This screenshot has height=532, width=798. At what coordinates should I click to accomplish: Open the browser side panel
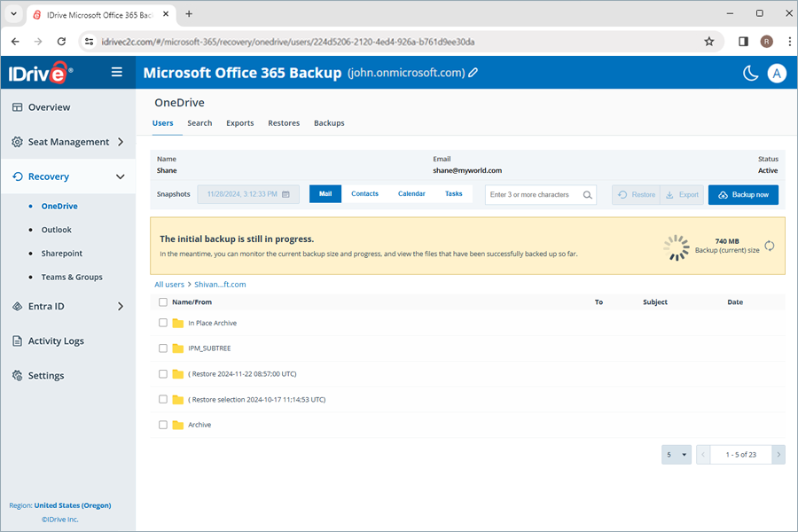[743, 42]
